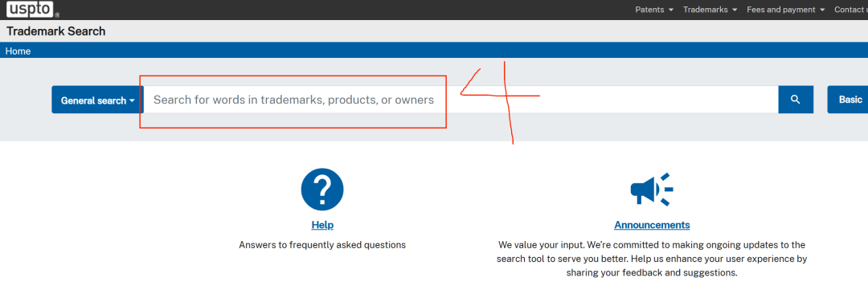Viewport: 868px width, 294px height.
Task: Click the Basic button
Action: click(848, 100)
